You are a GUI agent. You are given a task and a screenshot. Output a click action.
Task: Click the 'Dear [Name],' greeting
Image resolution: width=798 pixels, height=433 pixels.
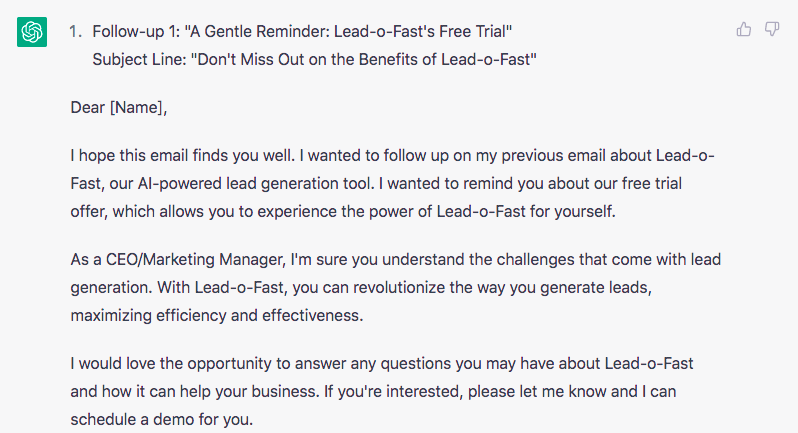(x=118, y=107)
